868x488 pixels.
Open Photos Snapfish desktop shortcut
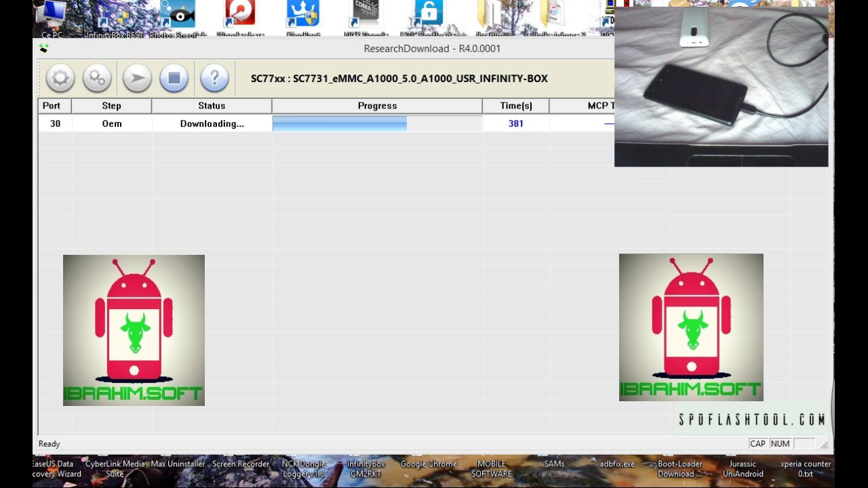click(x=178, y=18)
